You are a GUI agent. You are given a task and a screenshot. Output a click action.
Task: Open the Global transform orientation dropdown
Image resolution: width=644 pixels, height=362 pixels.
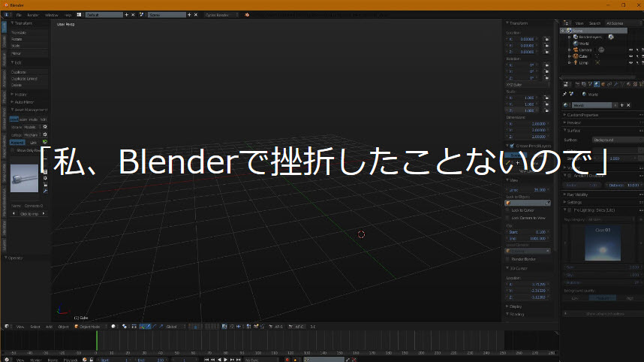tap(176, 327)
